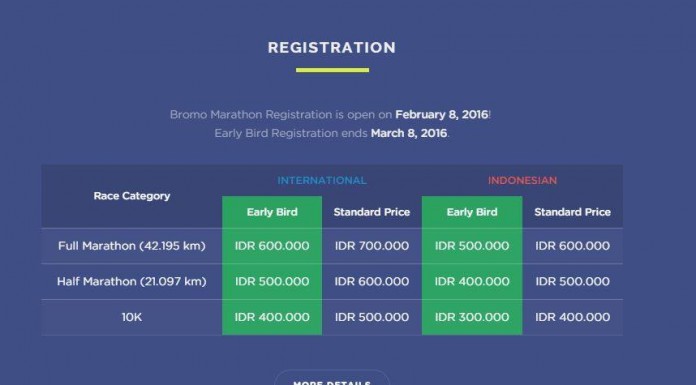Click International Early Bird Full Marathon IDR 600.000
This screenshot has width=696, height=385.
[x=272, y=246]
